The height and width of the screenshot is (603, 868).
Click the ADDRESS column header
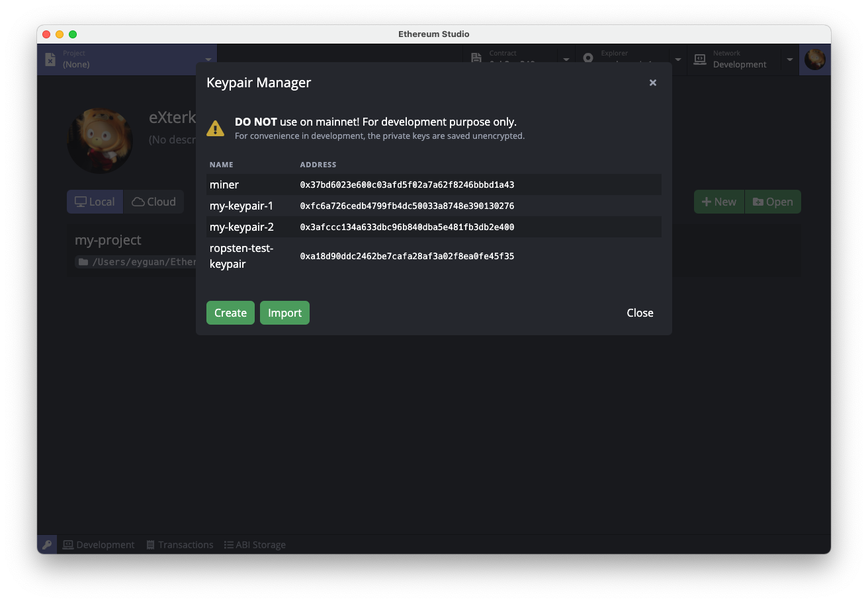coord(318,165)
